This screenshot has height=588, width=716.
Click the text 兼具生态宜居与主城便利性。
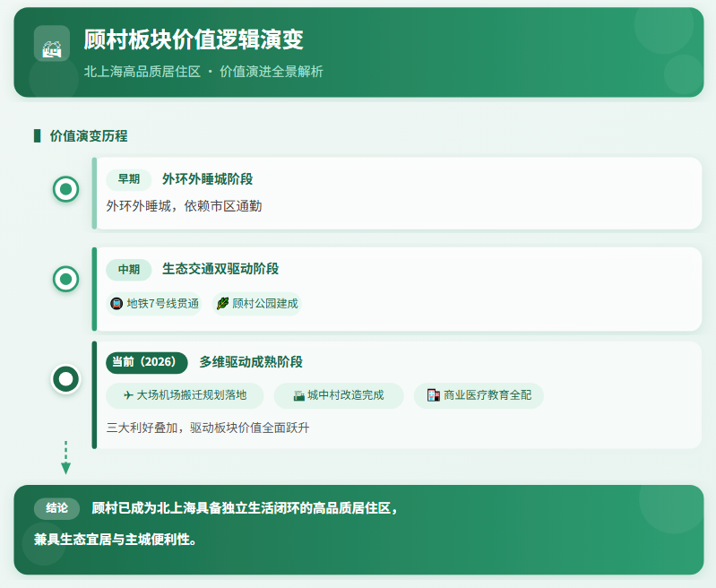pyautogui.click(x=116, y=540)
